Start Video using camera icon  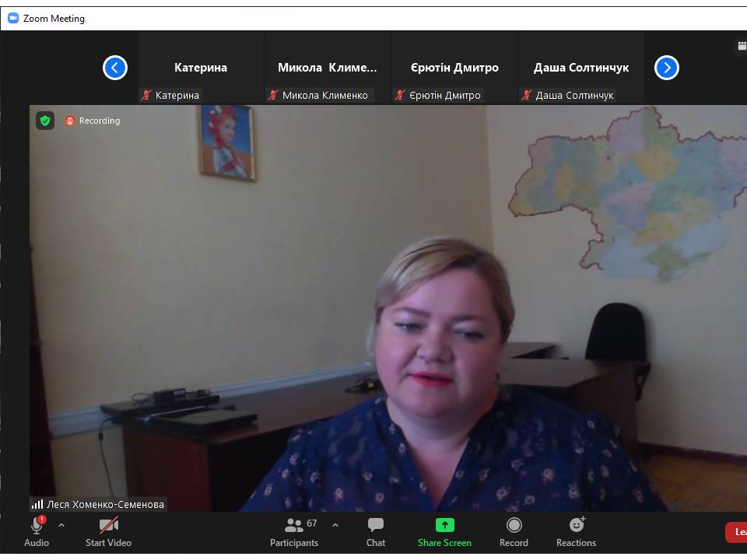(108, 526)
